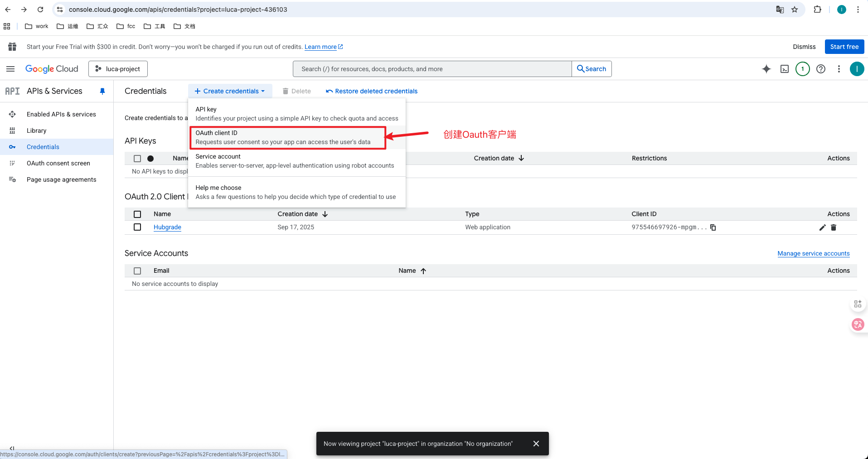Expand the Create credentials dropdown

coord(230,91)
